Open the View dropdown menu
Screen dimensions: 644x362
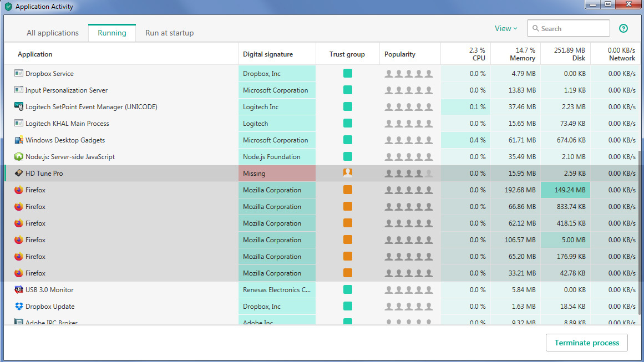click(505, 28)
